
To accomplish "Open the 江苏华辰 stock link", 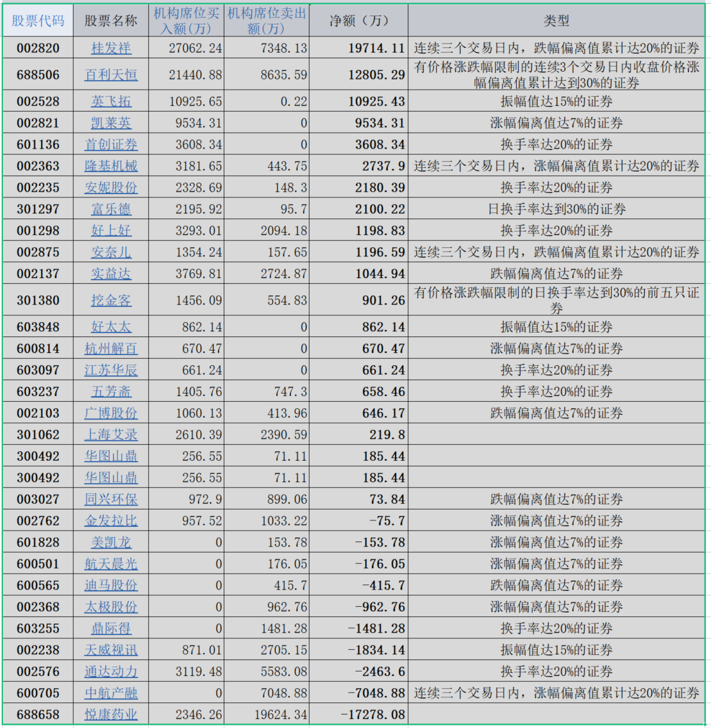I will (x=111, y=370).
